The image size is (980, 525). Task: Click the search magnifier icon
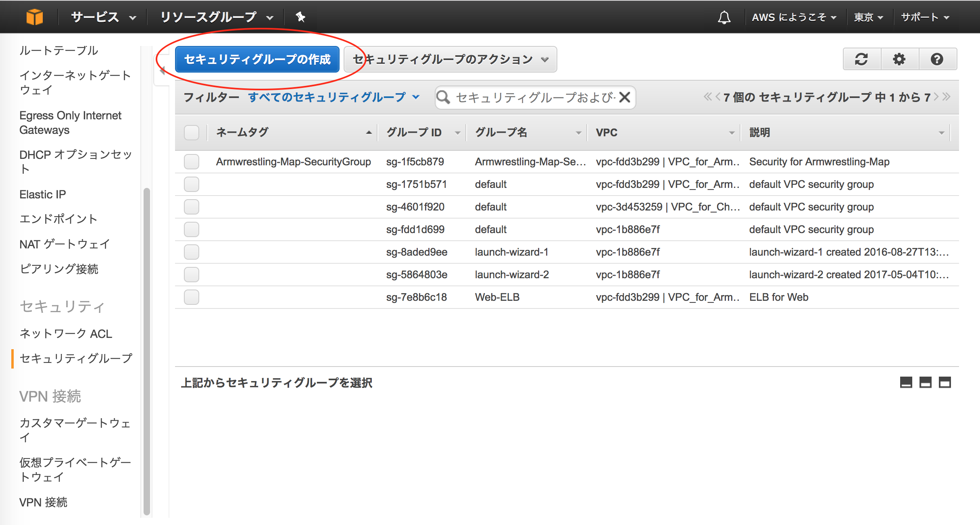443,97
